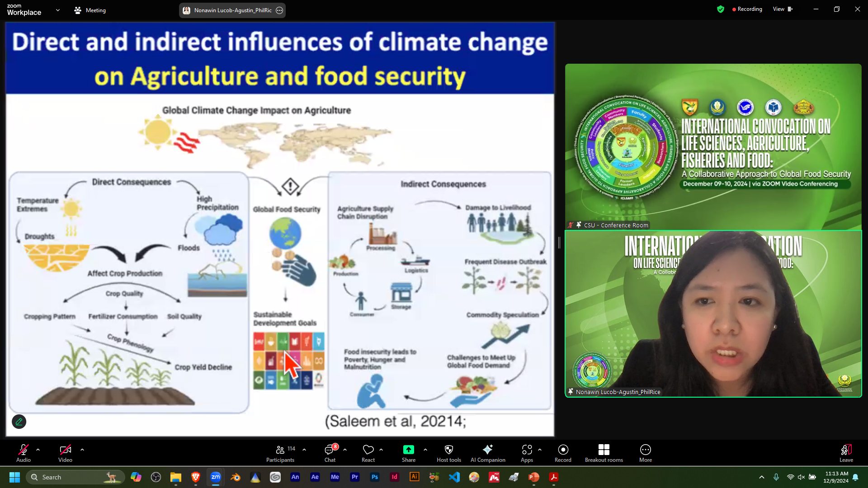Start the Video camera
This screenshot has width=868, height=488.
[x=65, y=453]
